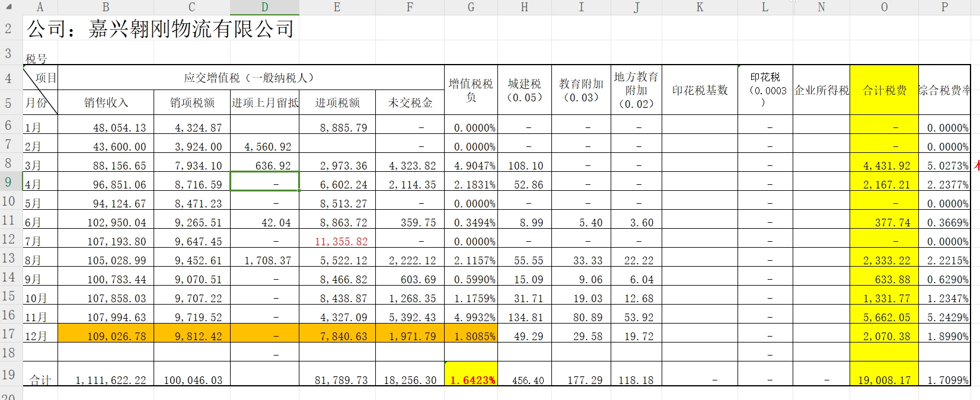The height and width of the screenshot is (400, 980).
Task: Click the 应交增值税(一般纳税人) merged header
Action: click(251, 78)
